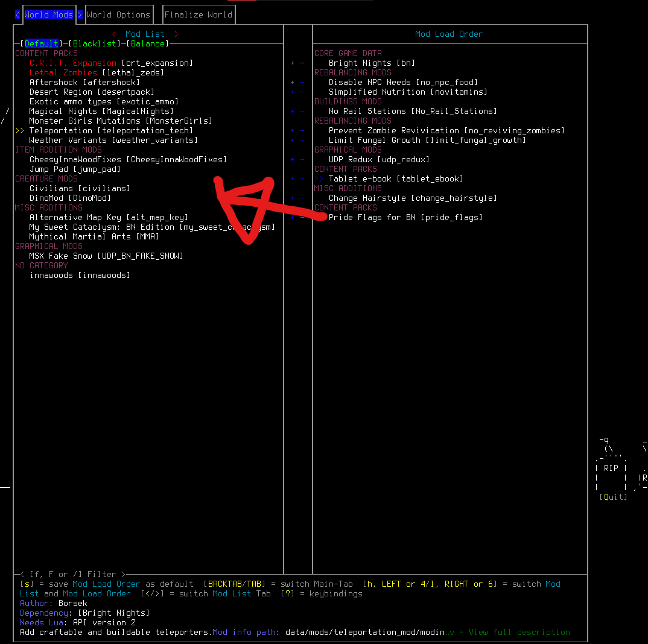Click the plus beside UDP Redux
Image resolution: width=648 pixels, height=644 pixels.
tap(292, 159)
